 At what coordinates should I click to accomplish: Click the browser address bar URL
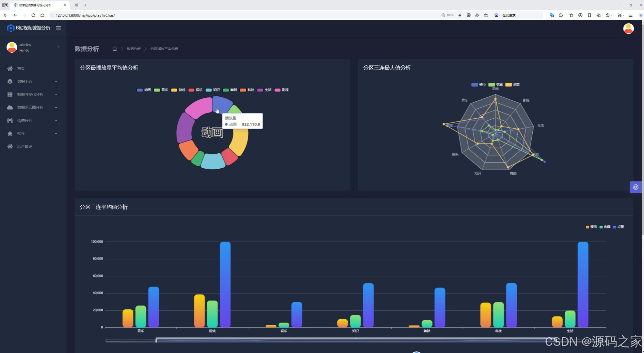pyautogui.click(x=85, y=15)
